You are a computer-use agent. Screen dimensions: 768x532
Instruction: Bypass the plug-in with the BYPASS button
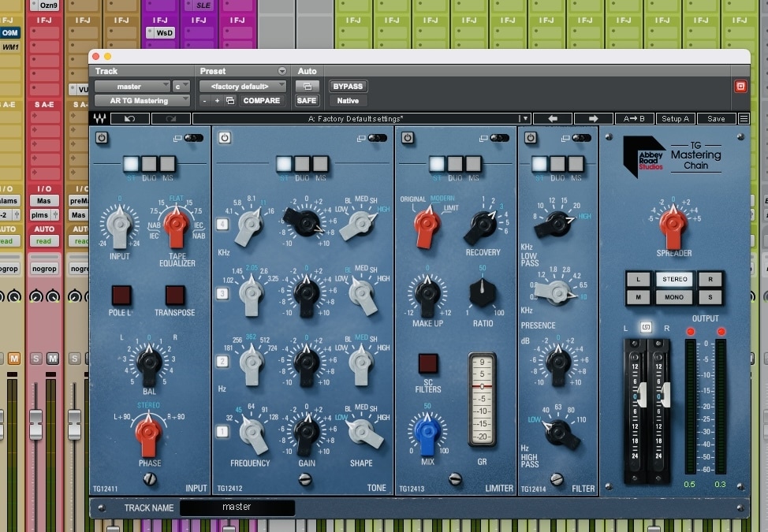348,87
